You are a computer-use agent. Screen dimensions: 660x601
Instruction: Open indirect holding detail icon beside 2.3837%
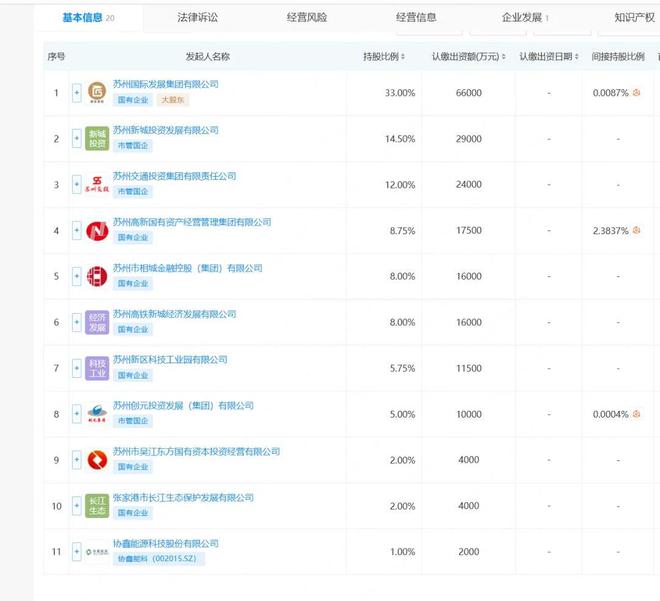click(x=636, y=230)
